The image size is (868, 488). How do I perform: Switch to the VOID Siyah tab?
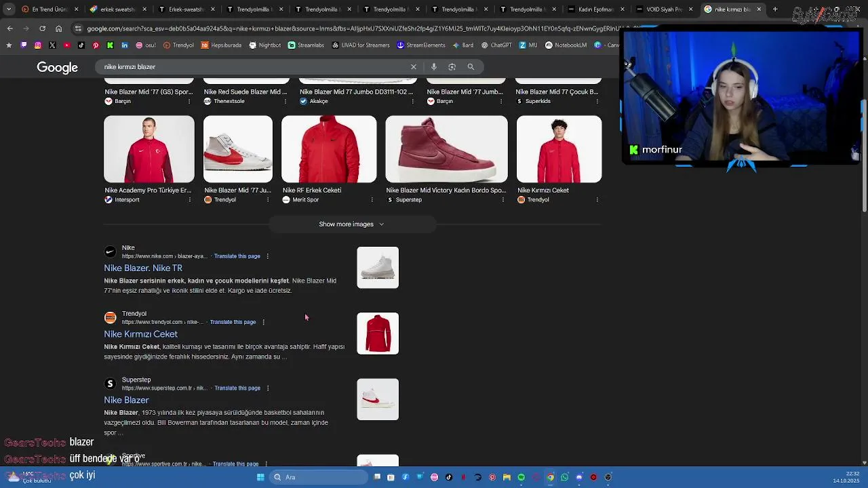(663, 9)
